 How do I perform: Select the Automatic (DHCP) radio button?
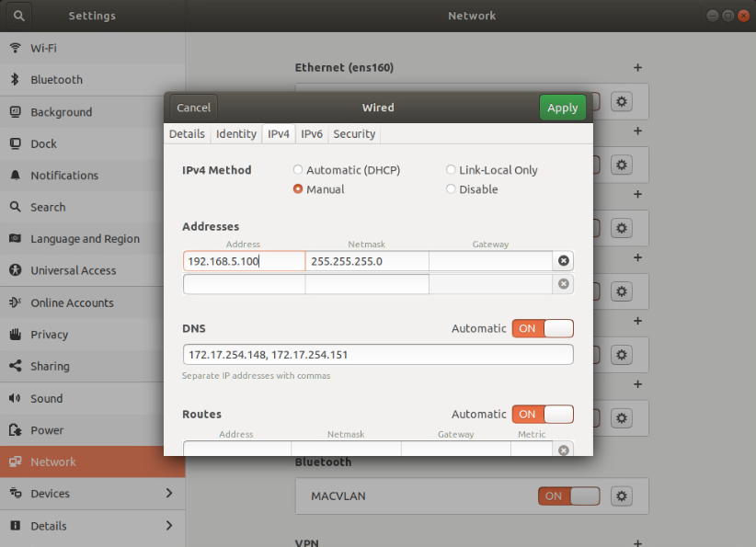point(298,169)
